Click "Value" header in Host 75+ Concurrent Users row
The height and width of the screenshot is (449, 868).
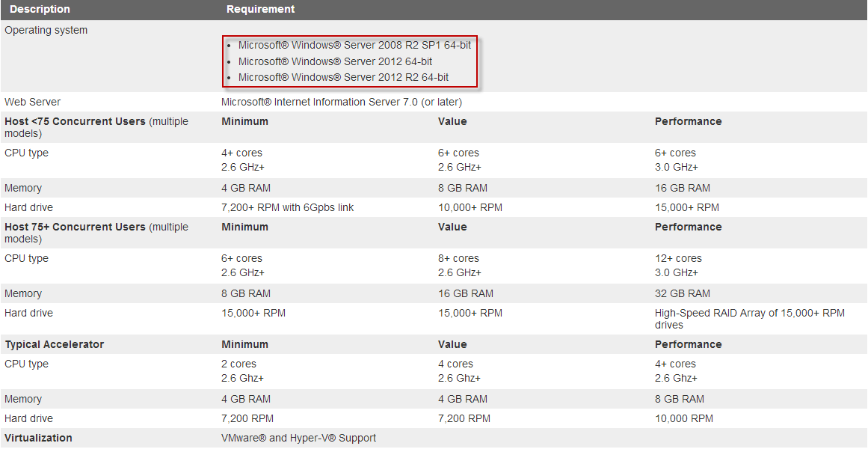coord(452,227)
